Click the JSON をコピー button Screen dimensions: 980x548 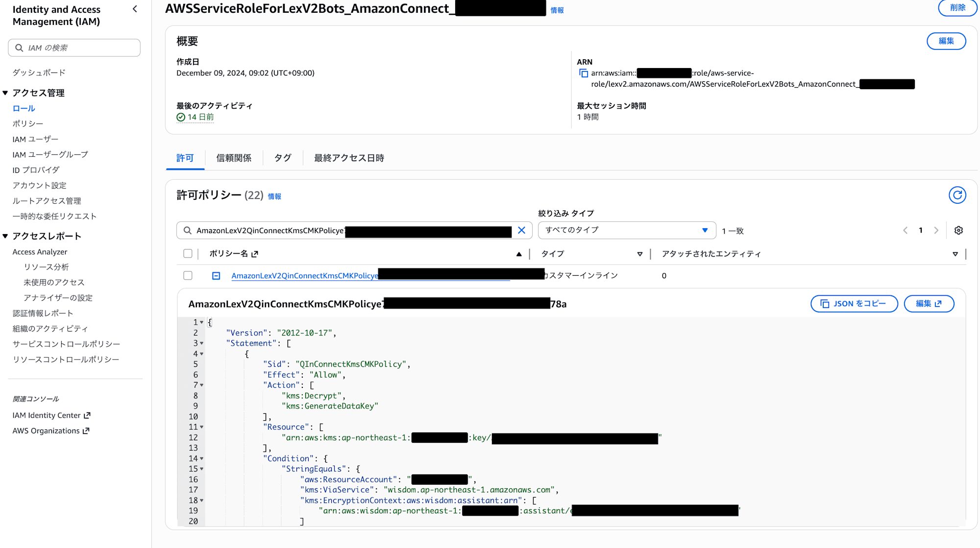click(854, 304)
